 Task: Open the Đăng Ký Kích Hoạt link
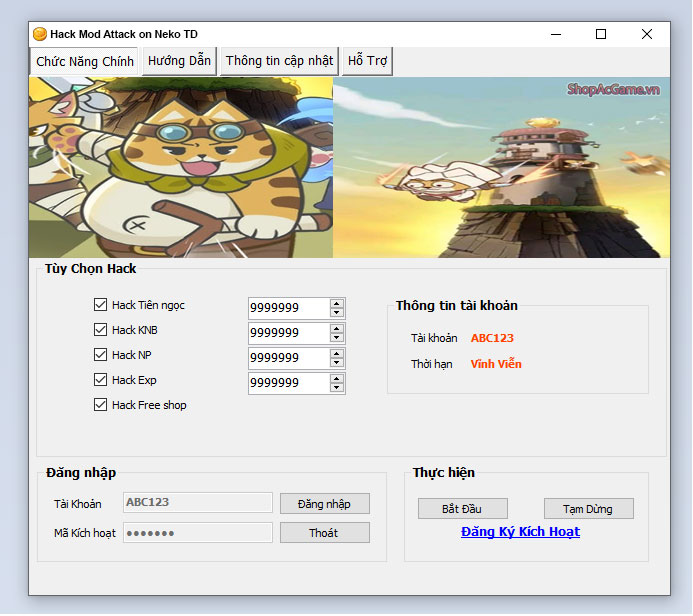point(520,532)
